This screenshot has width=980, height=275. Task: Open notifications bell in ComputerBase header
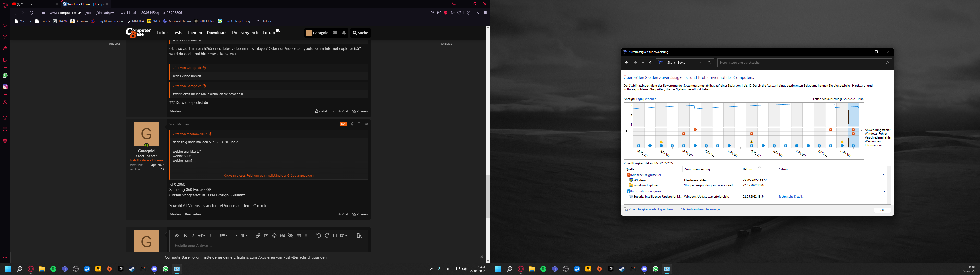click(x=344, y=33)
